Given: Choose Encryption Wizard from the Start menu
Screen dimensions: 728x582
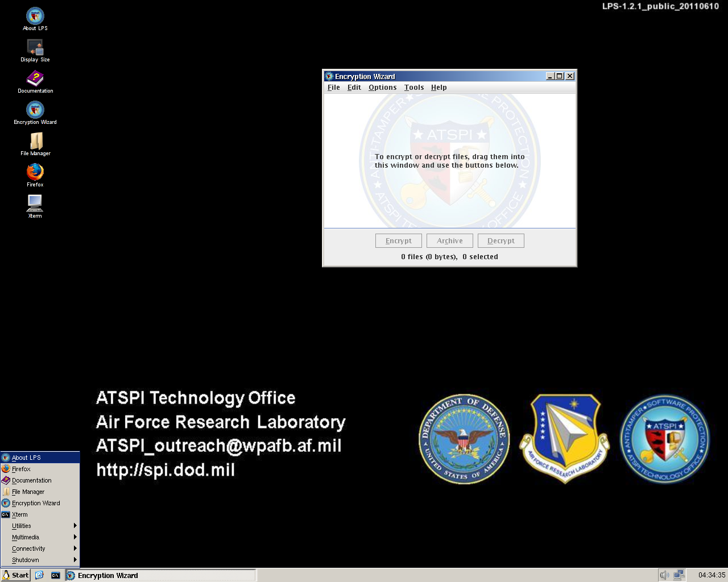Looking at the screenshot, I should pos(40,503).
